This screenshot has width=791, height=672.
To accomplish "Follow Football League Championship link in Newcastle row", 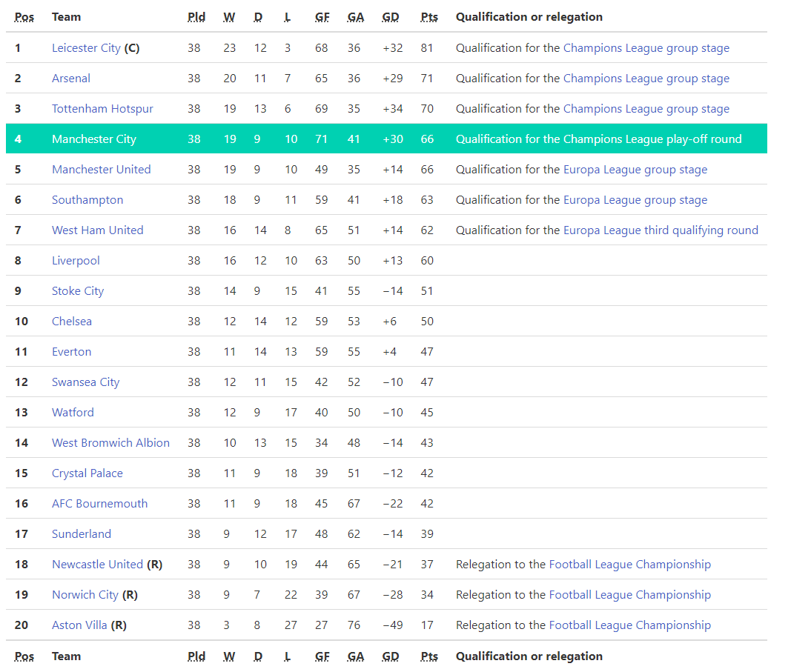I will tap(629, 564).
